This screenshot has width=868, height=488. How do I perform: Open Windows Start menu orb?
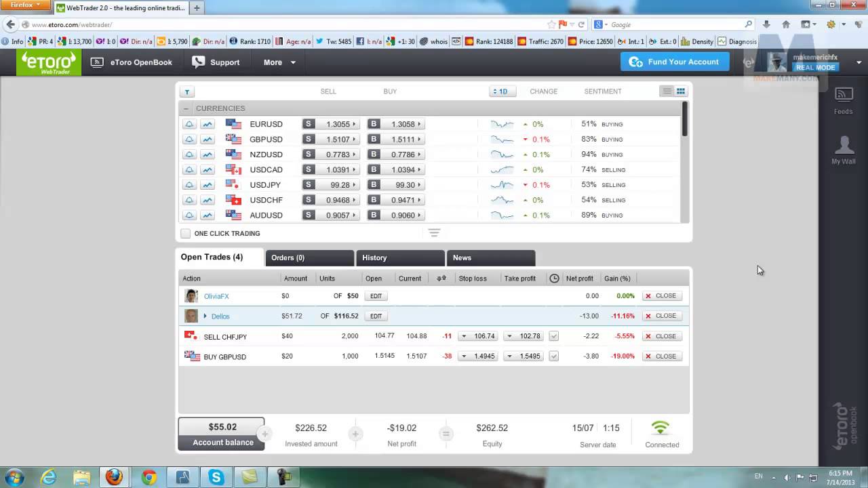pos(15,477)
